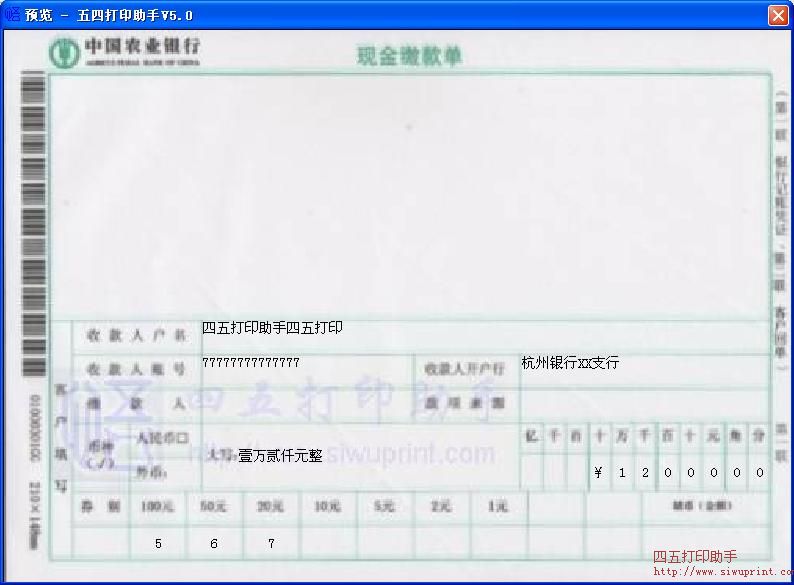Click the window title 预览 - 五四打印助手
794x585 pixels.
pyautogui.click(x=109, y=15)
